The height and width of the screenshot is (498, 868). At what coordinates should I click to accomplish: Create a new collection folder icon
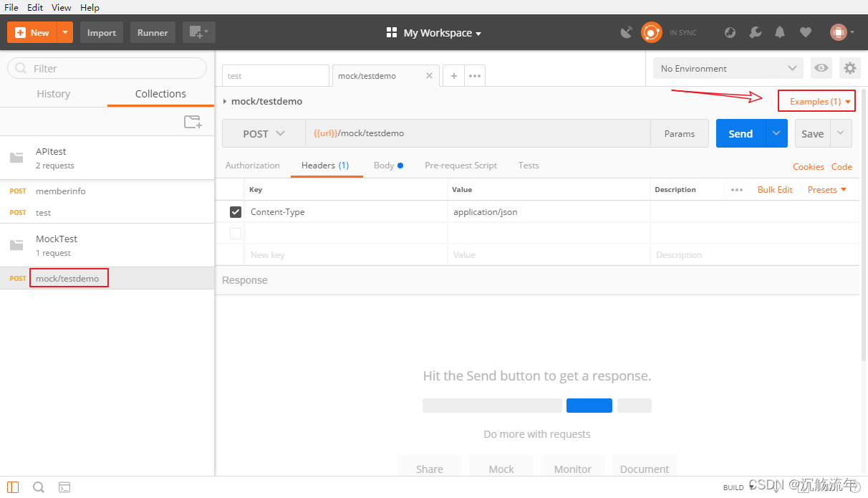click(x=193, y=122)
